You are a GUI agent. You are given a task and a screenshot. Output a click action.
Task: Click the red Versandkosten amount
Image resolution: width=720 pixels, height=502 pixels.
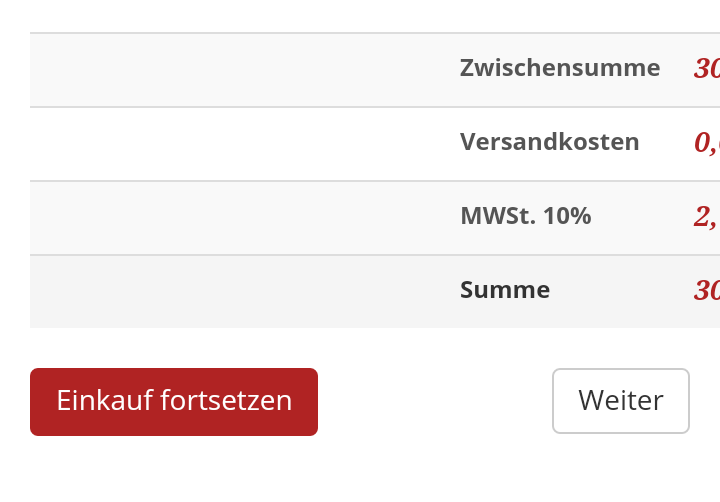pos(707,143)
